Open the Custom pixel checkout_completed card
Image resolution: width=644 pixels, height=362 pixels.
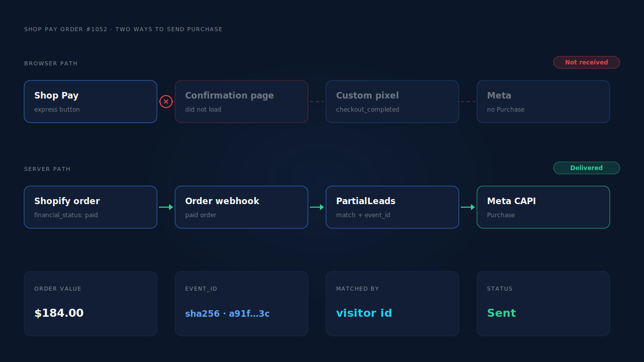coord(392,102)
